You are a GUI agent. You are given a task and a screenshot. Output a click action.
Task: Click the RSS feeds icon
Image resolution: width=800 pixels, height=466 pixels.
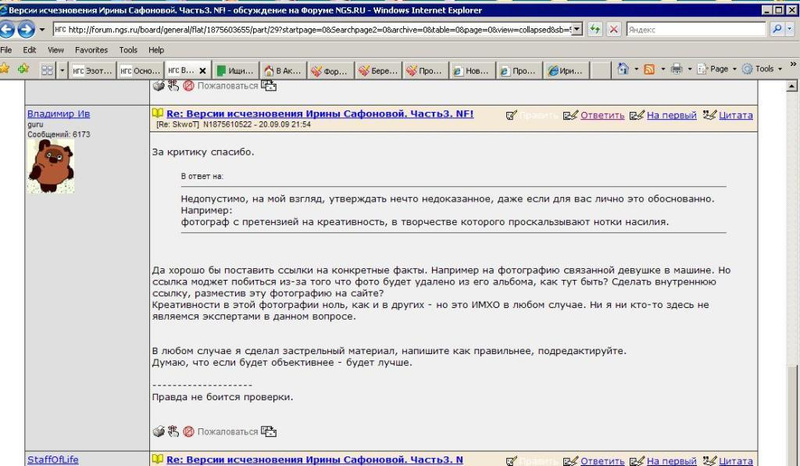pos(650,69)
